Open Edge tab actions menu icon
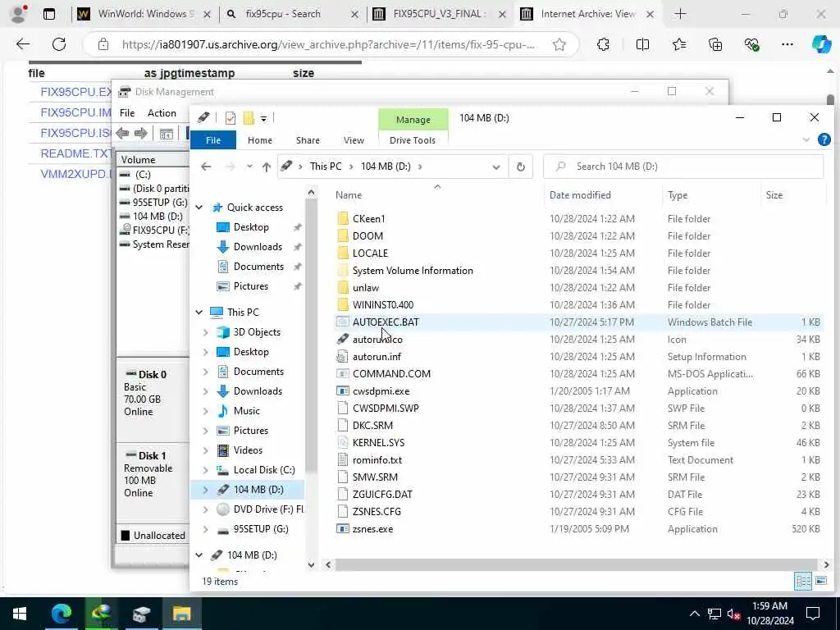This screenshot has height=630, width=840. point(49,14)
